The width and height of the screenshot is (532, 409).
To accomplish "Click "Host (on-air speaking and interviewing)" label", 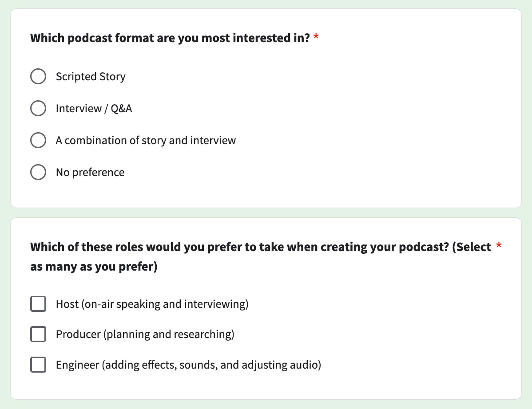I will (152, 304).
